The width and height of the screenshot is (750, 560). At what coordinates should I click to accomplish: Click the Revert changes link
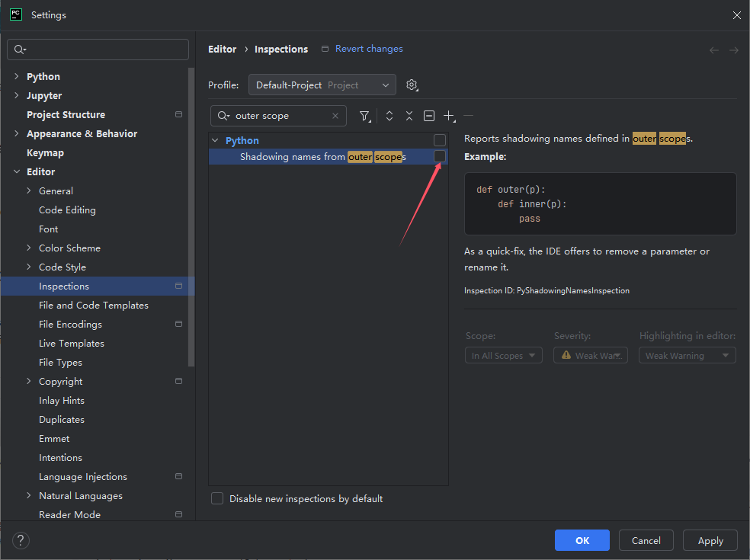click(369, 49)
